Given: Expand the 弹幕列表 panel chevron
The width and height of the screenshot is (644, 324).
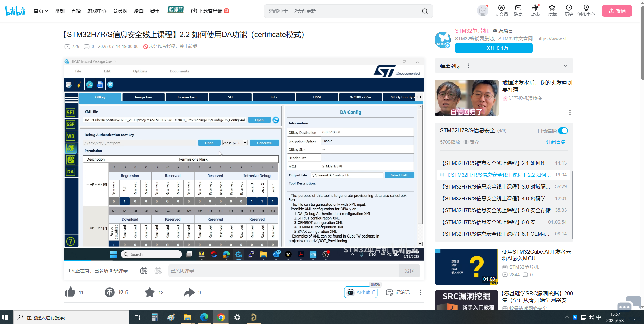Looking at the screenshot, I should coord(565,66).
